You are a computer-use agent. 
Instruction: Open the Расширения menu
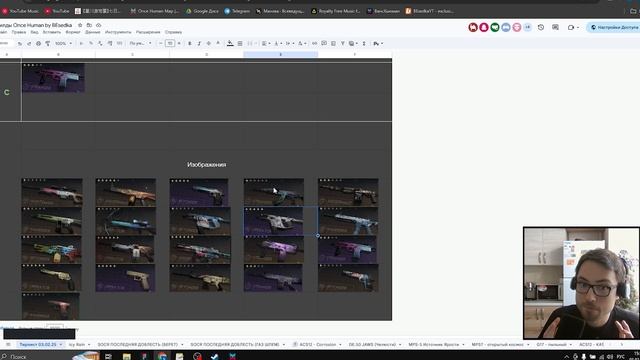click(148, 32)
